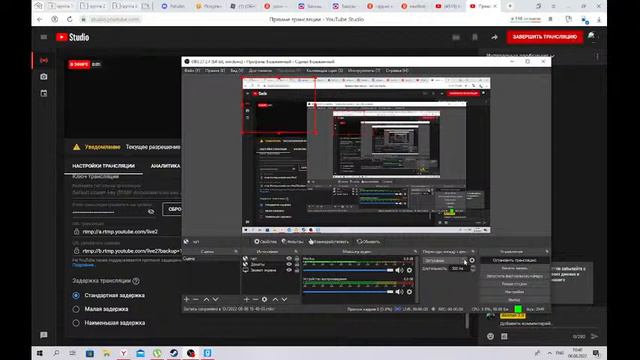Toggle visibility of the Захват экрана source

pos(289,270)
